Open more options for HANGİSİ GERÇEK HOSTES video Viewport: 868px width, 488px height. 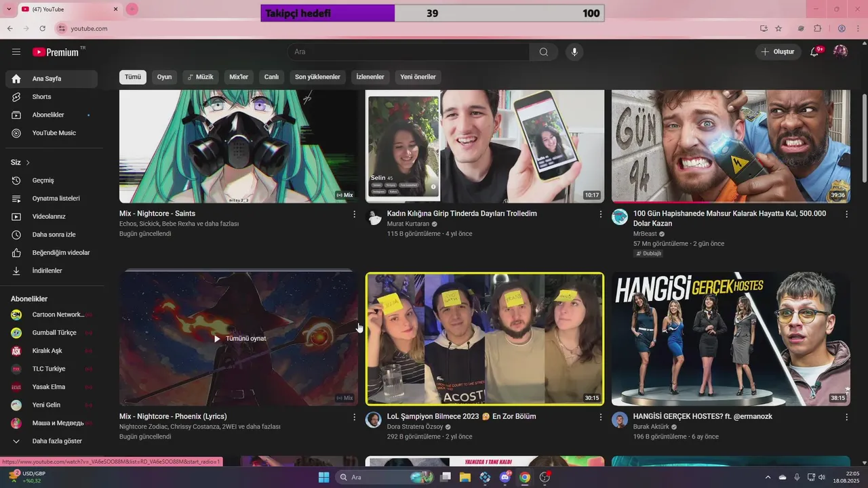[846, 418]
